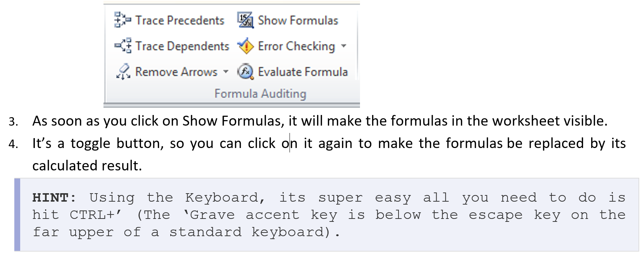The height and width of the screenshot is (256, 644).
Task: Click the Error Checking text label
Action: click(x=296, y=46)
